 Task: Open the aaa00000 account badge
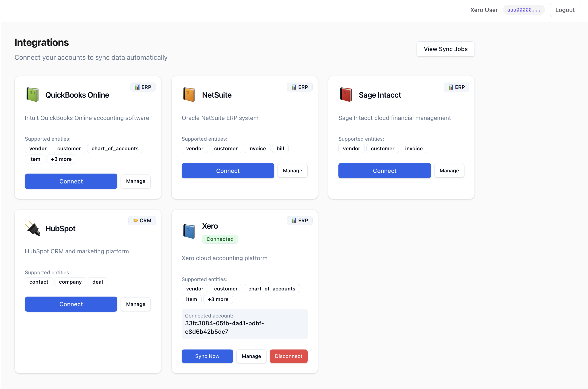coord(524,10)
